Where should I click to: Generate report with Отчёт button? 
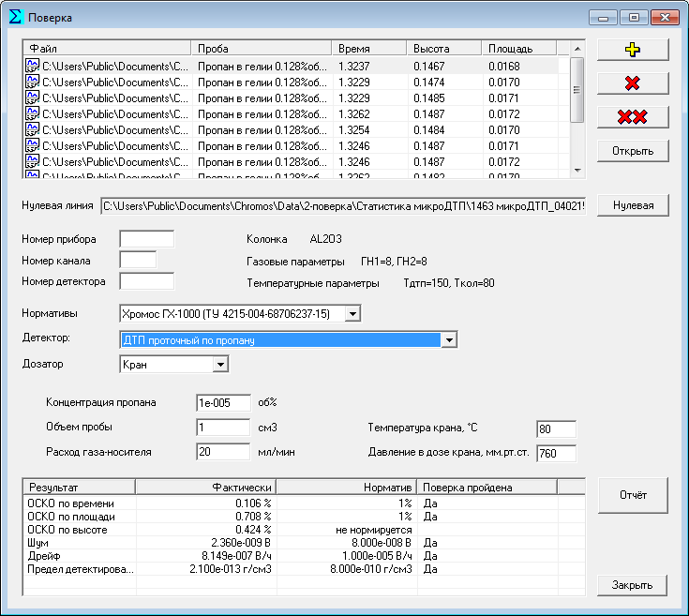pos(633,495)
